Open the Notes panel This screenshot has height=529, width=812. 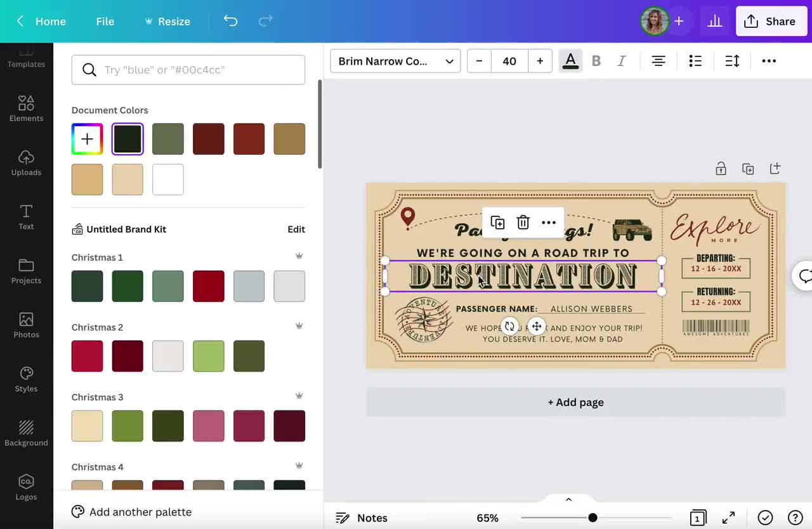tap(362, 518)
